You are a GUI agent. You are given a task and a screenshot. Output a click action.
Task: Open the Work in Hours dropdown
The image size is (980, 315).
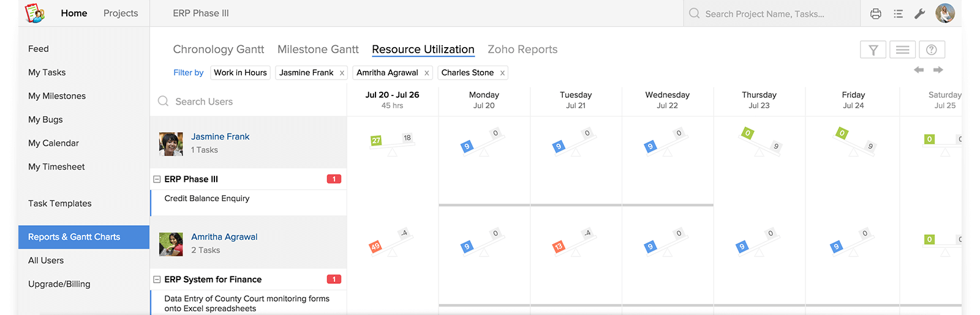coord(240,73)
